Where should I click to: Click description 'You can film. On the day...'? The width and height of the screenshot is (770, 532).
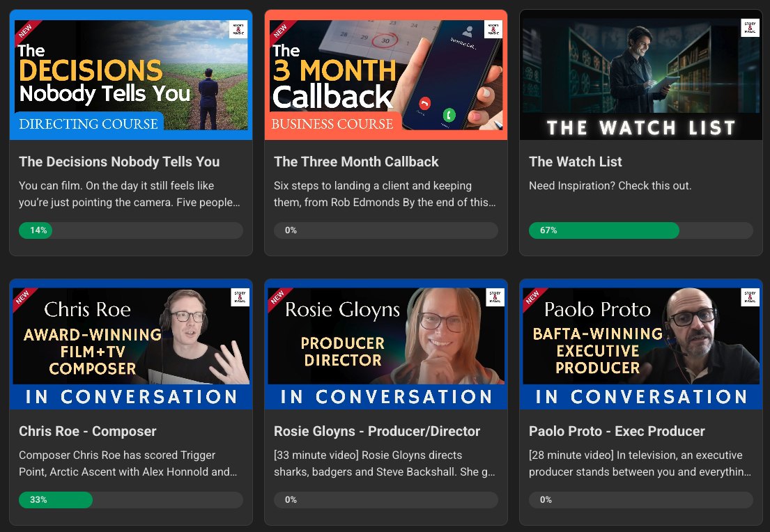tap(129, 194)
